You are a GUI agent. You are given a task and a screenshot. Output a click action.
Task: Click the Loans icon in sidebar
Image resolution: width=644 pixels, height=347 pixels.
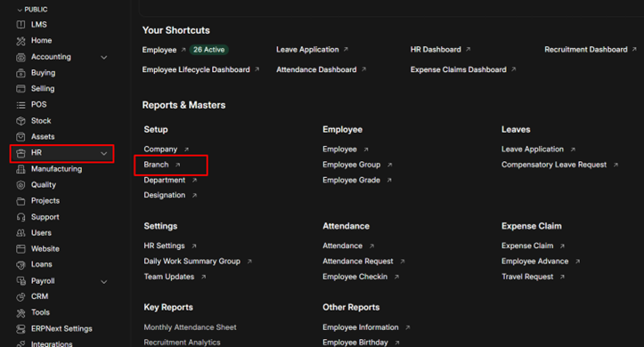coord(20,265)
